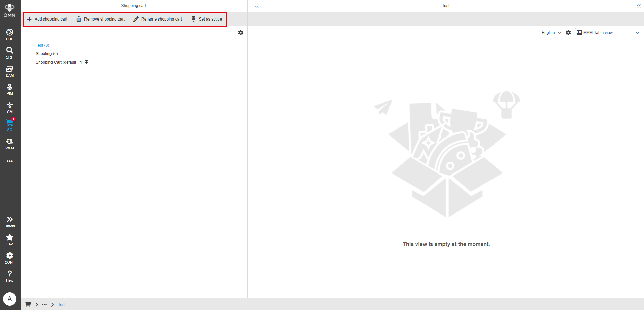Screen dimensions: 644x310
Task: Open the CM module
Action: coord(10,107)
